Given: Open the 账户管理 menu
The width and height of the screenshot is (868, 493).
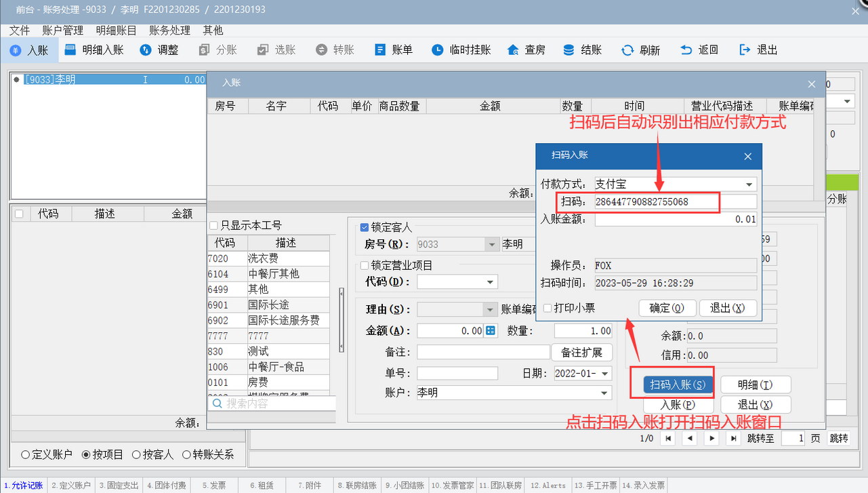Looking at the screenshot, I should coord(63,31).
